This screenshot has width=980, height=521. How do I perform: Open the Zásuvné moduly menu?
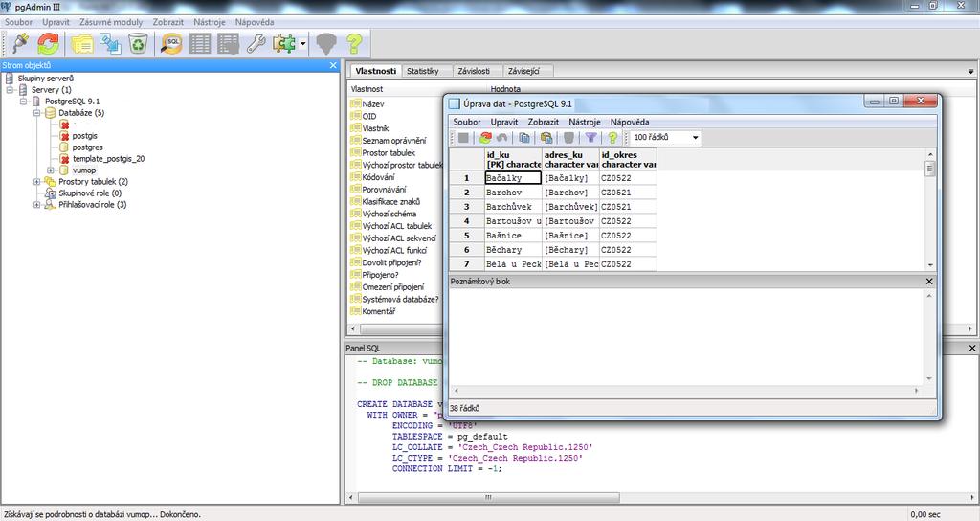(x=111, y=22)
